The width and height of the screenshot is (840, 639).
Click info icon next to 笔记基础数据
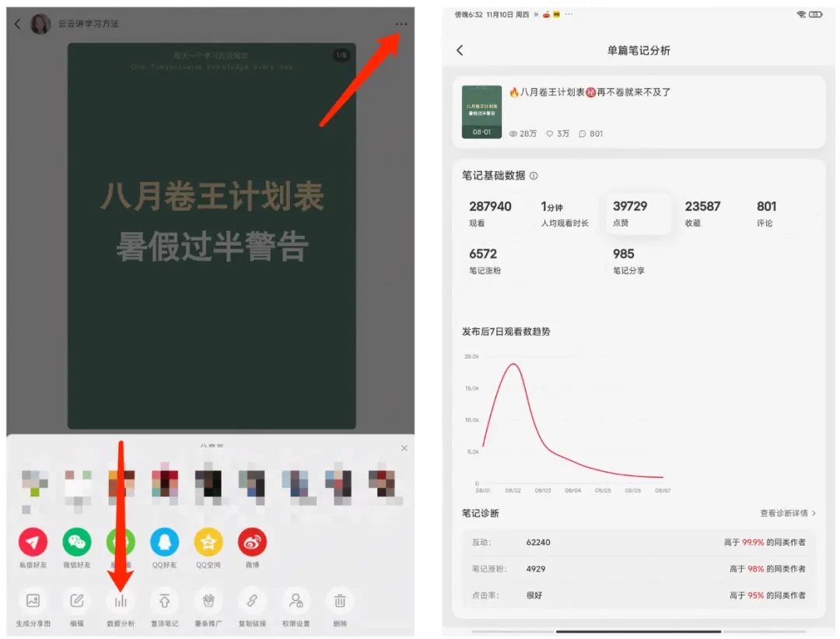click(534, 176)
